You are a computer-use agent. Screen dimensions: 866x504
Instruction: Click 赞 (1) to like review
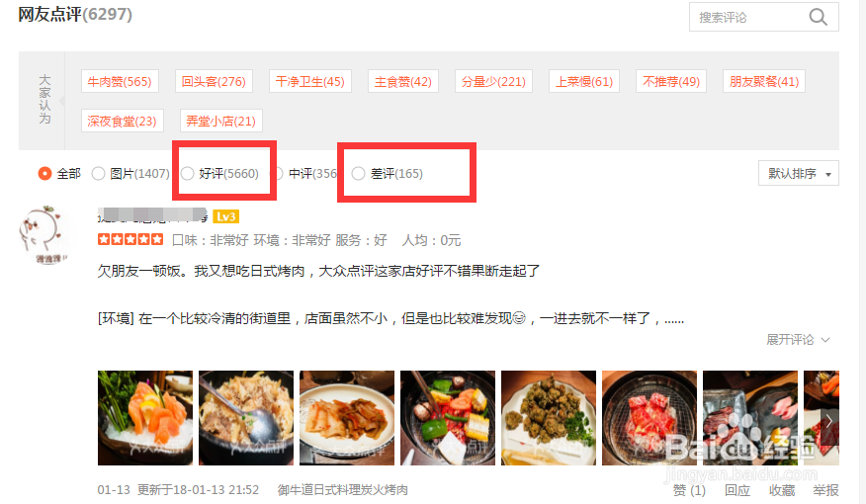(x=689, y=490)
